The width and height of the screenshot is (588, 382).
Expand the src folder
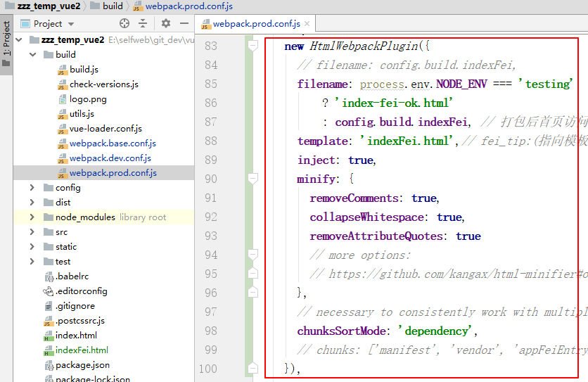tap(32, 232)
